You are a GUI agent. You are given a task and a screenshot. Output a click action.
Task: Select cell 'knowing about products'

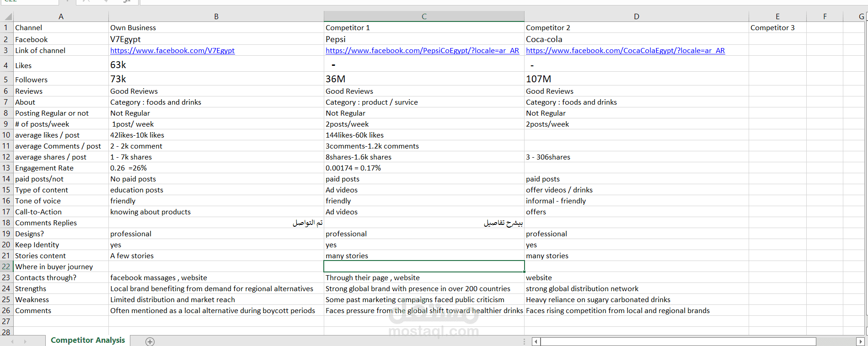coord(216,212)
